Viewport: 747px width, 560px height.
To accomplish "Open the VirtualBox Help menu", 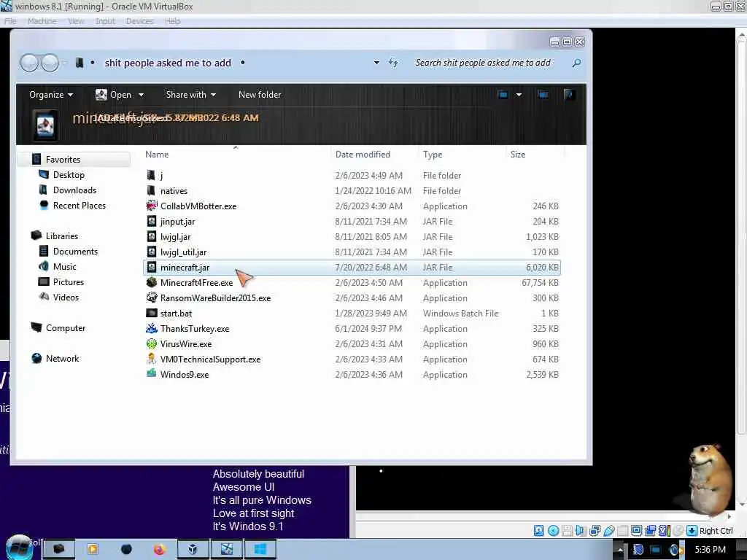I will 172,21.
